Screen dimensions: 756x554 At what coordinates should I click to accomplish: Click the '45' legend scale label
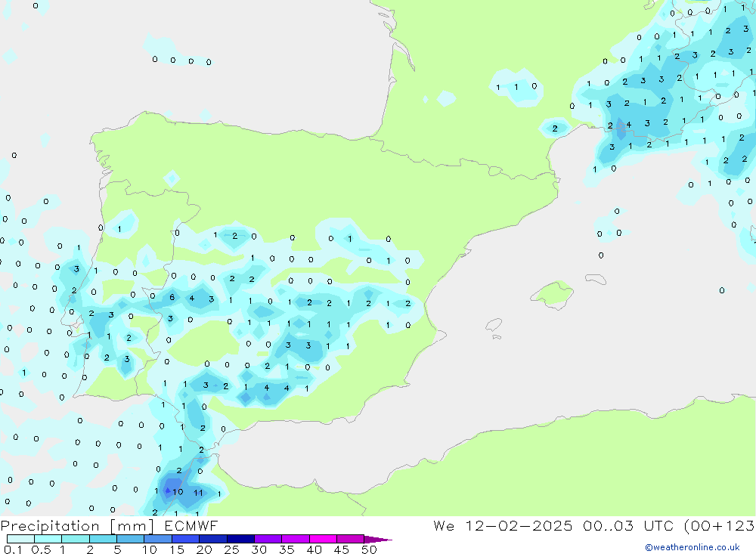coord(342,549)
